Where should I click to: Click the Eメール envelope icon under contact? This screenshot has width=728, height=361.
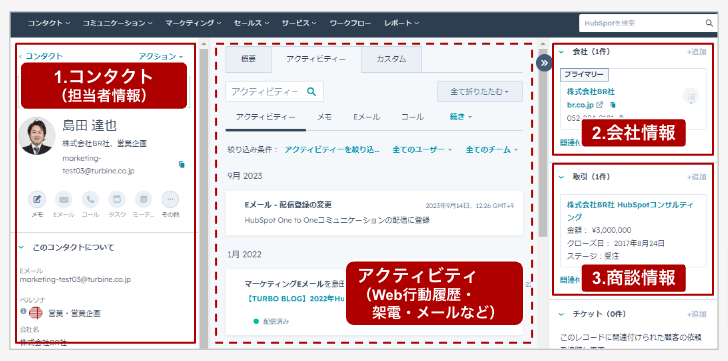(64, 200)
